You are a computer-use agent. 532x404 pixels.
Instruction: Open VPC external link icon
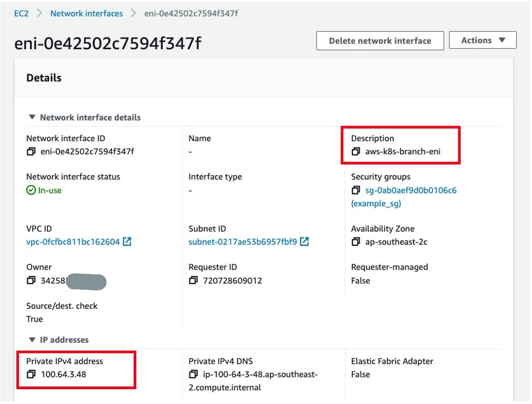(127, 242)
